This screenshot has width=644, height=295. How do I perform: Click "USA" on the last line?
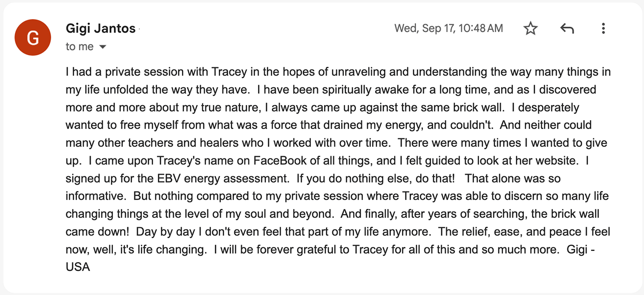point(78,267)
